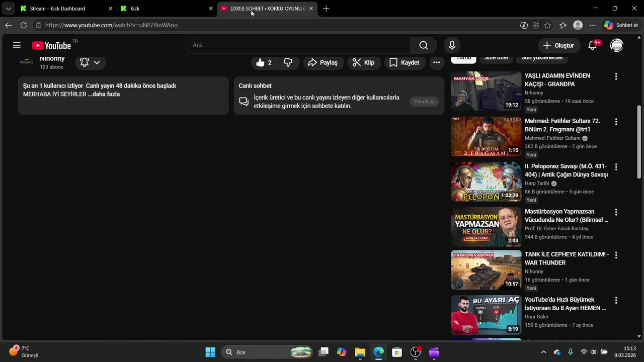The width and height of the screenshot is (644, 362).
Task: Click the address bar URL
Action: 111,25
